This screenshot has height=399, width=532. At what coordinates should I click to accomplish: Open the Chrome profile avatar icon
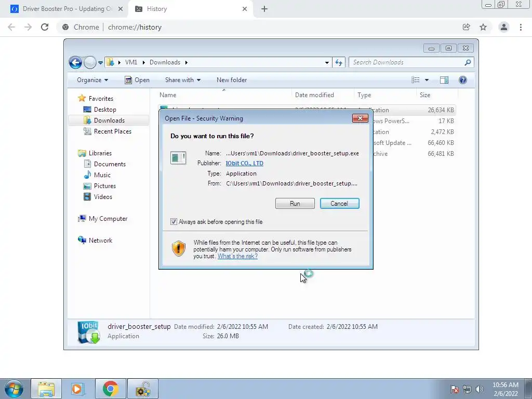coord(504,27)
